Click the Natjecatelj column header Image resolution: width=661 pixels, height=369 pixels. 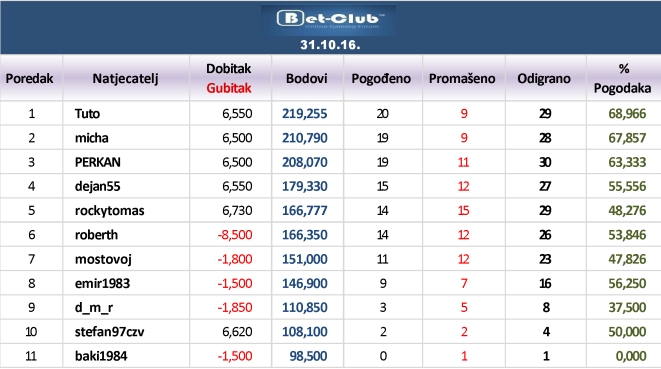pyautogui.click(x=126, y=78)
